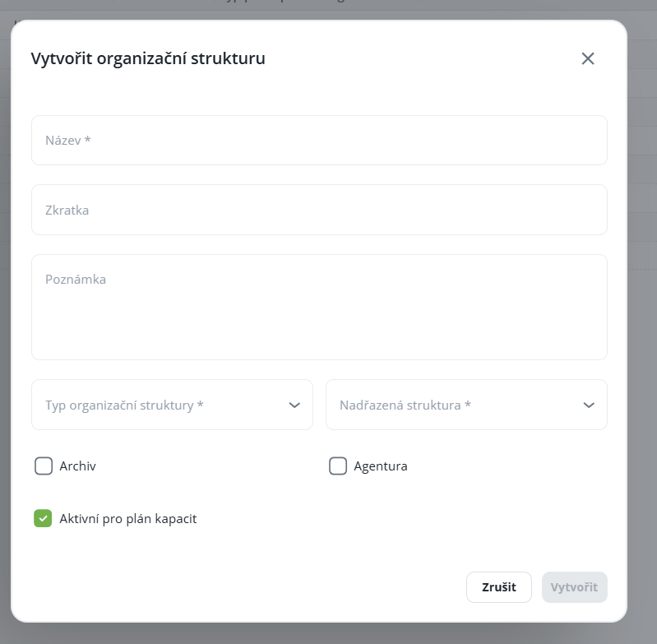Click the dimmed background outside the dialog
The width and height of the screenshot is (657, 644).
(x=642, y=329)
